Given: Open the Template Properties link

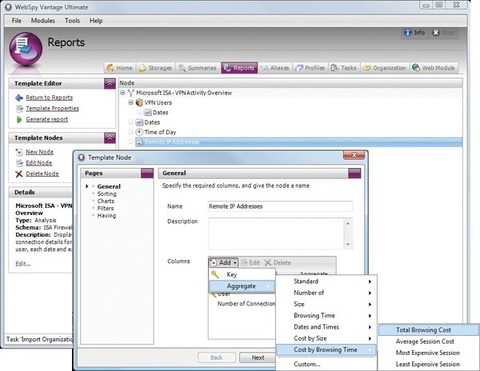Looking at the screenshot, I should click(52, 109).
